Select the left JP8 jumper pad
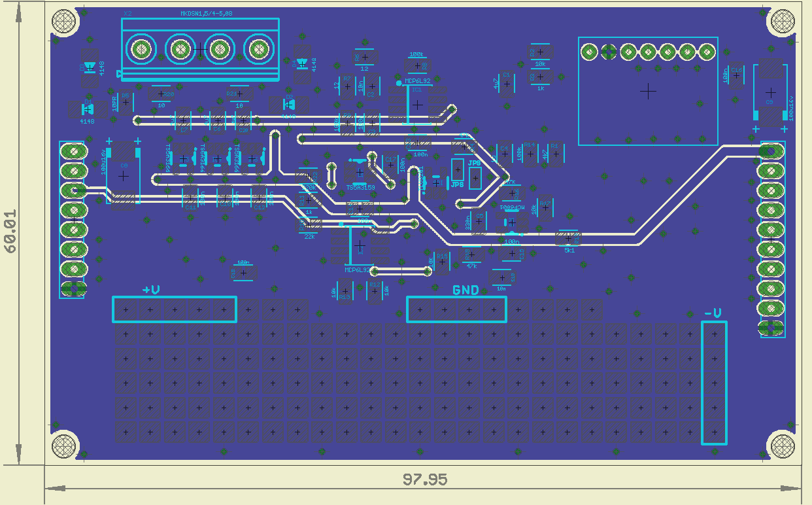 [x=458, y=170]
